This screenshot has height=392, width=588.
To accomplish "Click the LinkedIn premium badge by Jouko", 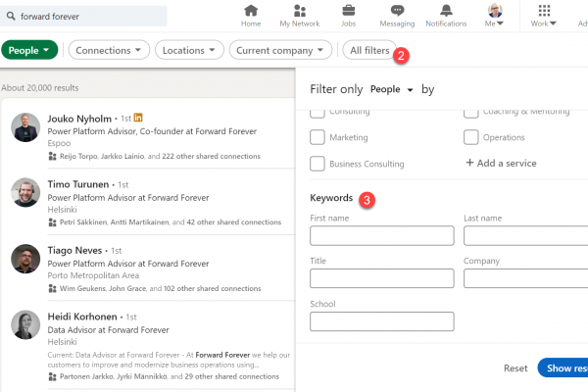I will coord(138,118).
